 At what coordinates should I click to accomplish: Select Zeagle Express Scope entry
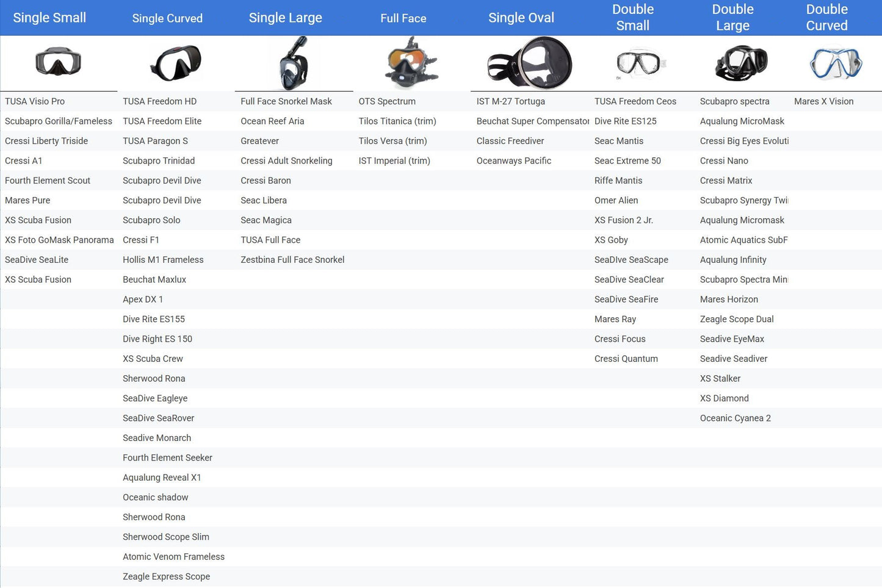[x=166, y=576]
